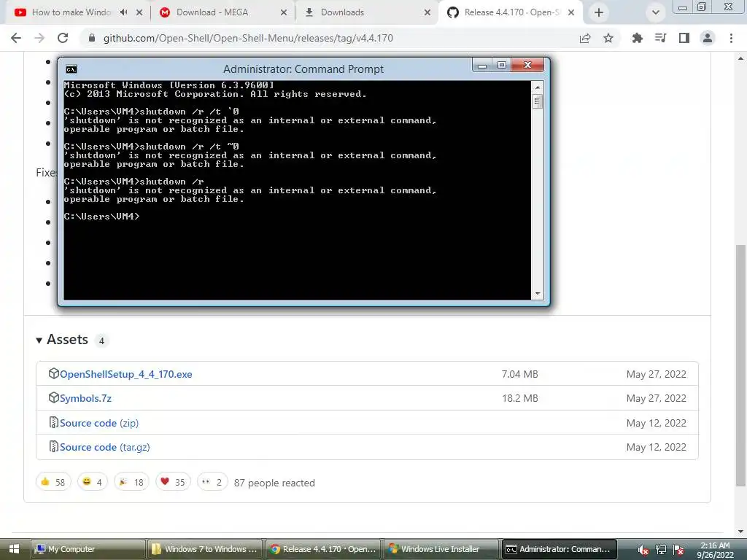Close the Release 4.4.170 GitHub tab

[571, 12]
